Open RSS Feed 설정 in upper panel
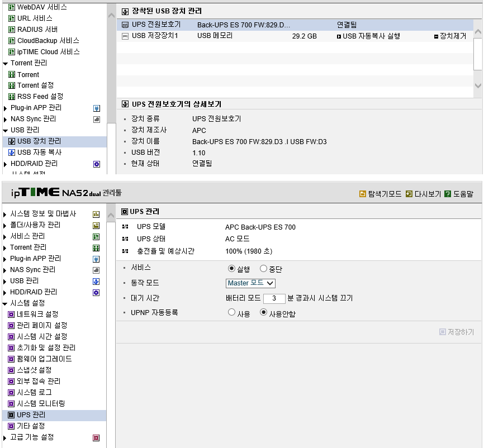Image resolution: width=484 pixels, height=448 pixels. pyautogui.click(x=40, y=97)
